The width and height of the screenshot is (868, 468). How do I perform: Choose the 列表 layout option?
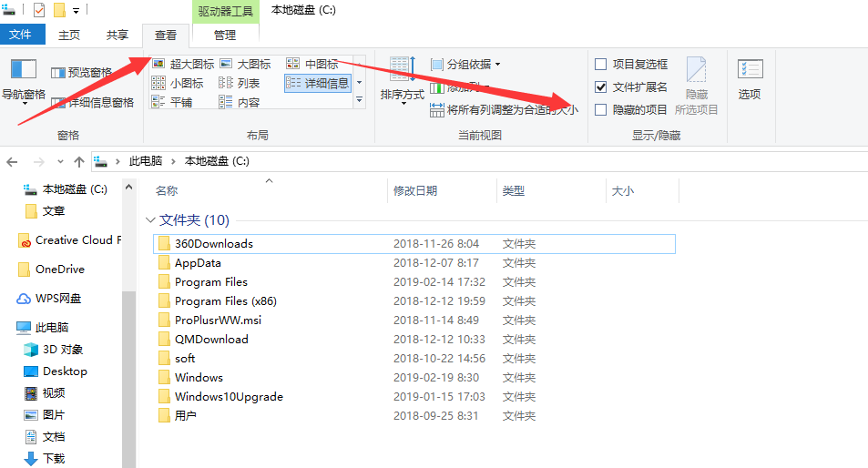(226, 83)
